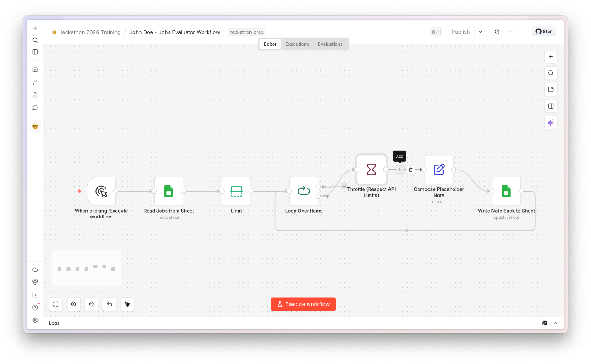Open search from the left sidebar
The width and height of the screenshot is (591, 364).
35,40
